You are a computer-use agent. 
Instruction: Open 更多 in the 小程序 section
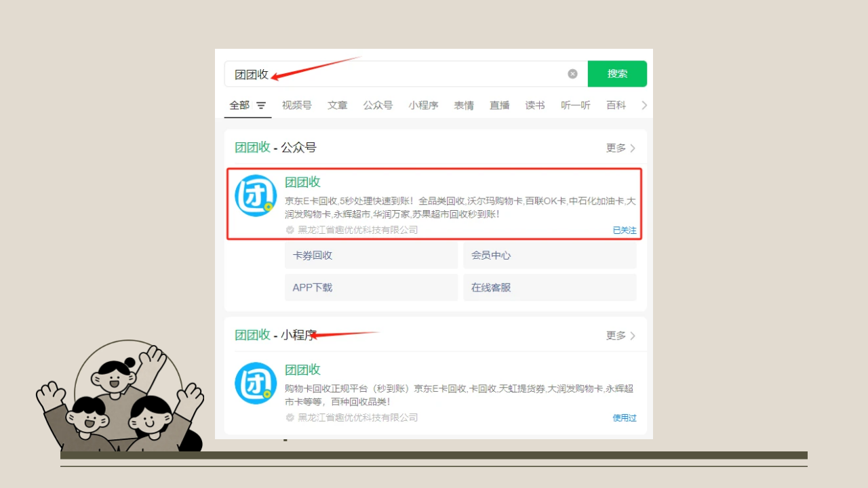(x=616, y=335)
